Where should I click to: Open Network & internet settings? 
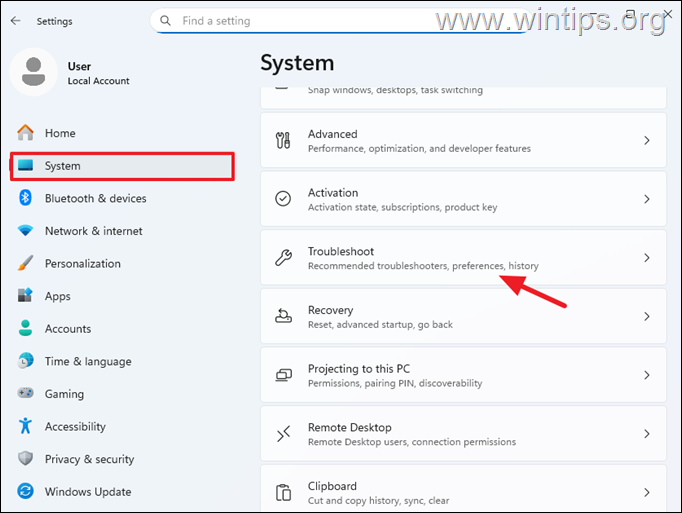point(122,231)
